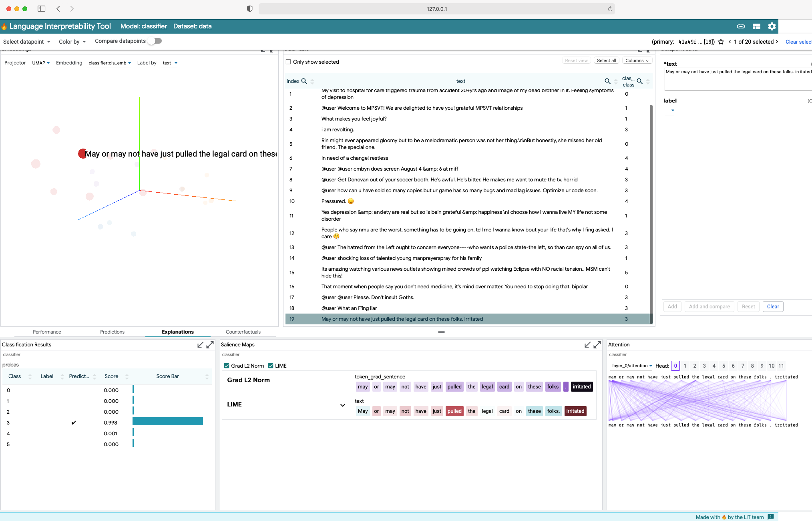This screenshot has width=812, height=521.
Task: Uncheck the LIME checkbox
Action: 271,366
